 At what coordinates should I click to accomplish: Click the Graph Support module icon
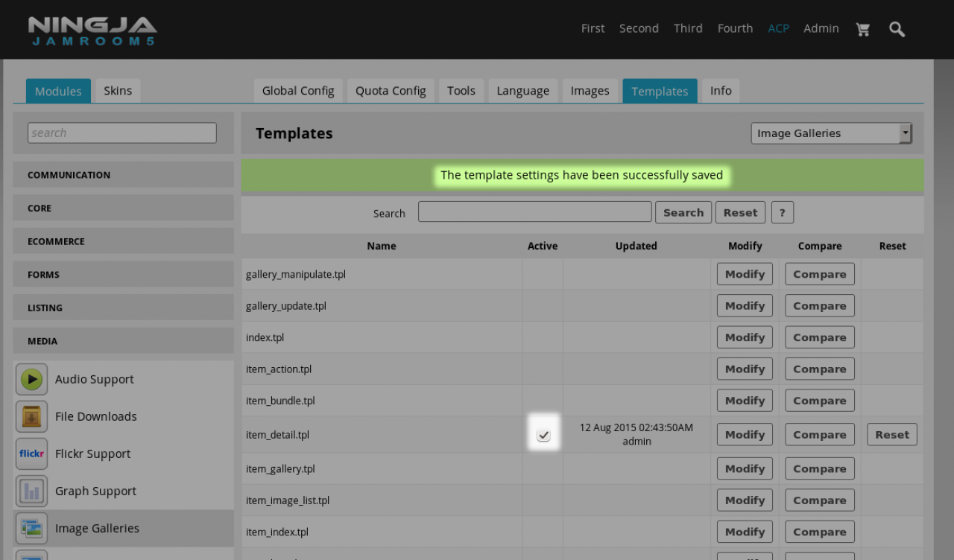pyautogui.click(x=31, y=491)
